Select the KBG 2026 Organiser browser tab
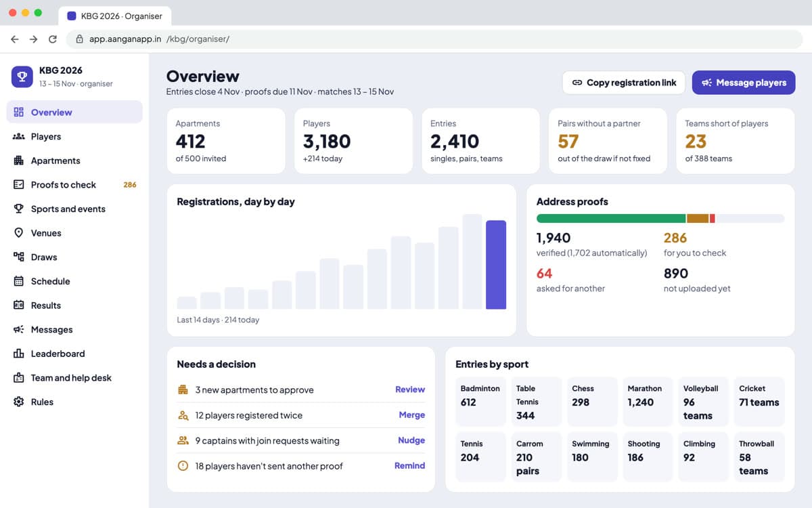 pos(115,16)
